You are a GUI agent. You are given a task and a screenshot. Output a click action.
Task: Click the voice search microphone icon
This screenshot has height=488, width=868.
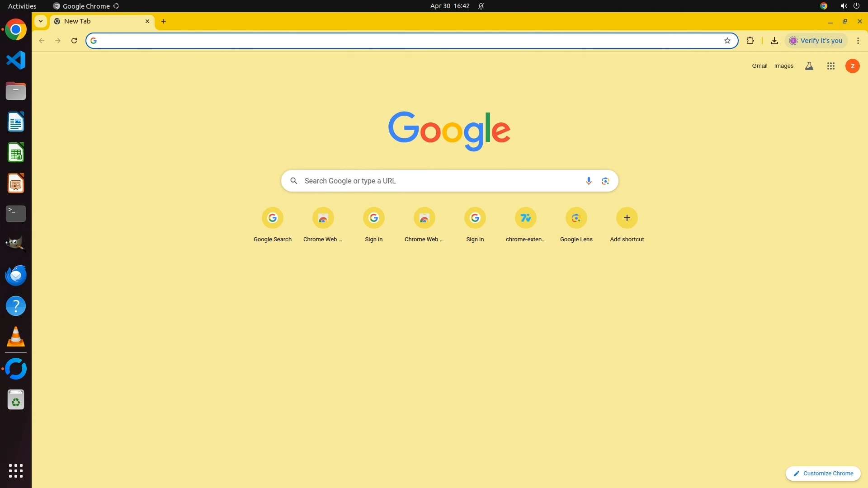click(x=588, y=181)
